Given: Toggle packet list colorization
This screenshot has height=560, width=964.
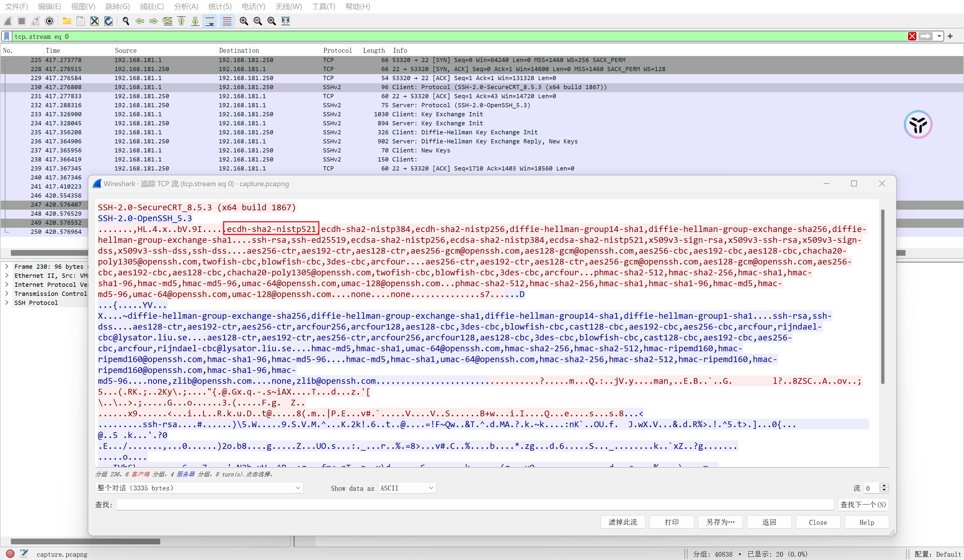Looking at the screenshot, I should (x=227, y=21).
